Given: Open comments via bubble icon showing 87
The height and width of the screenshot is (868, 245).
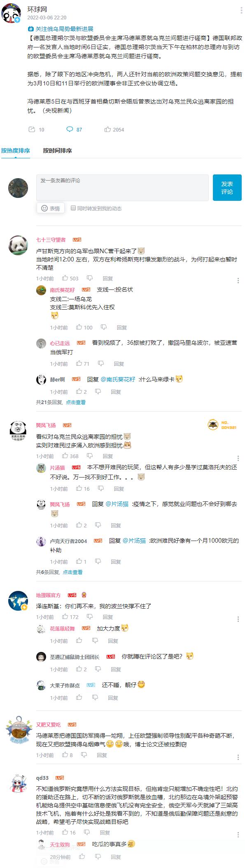Looking at the screenshot, I should [x=70, y=129].
